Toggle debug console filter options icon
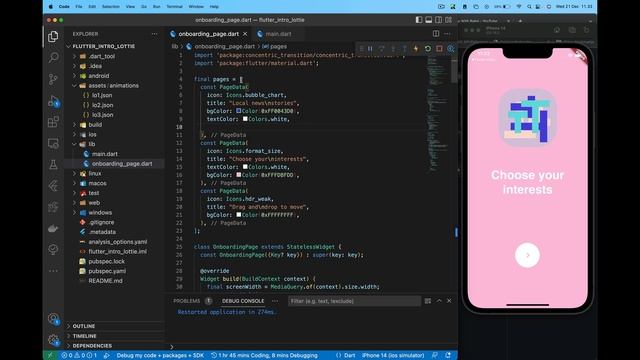This screenshot has width=640, height=360. (x=428, y=301)
